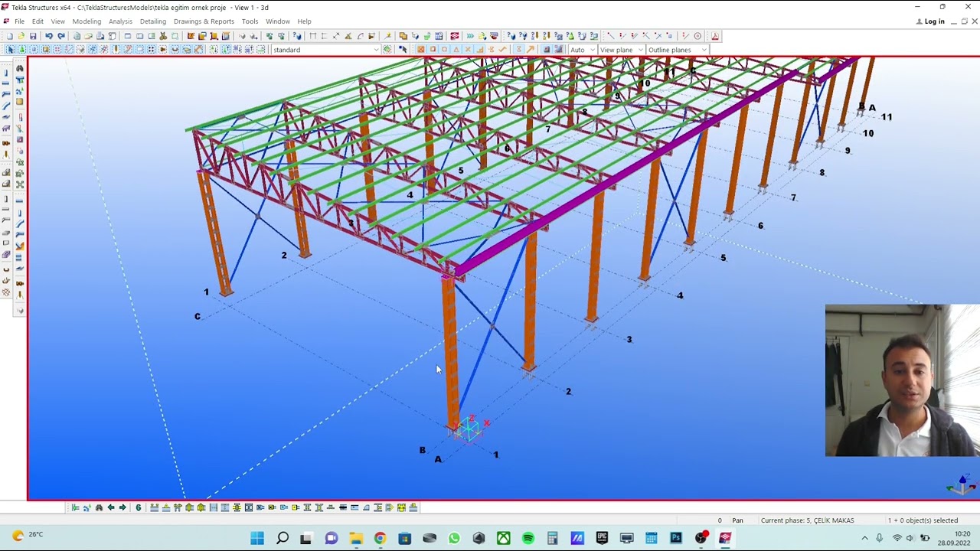Click the red PDF export icon

point(715,36)
